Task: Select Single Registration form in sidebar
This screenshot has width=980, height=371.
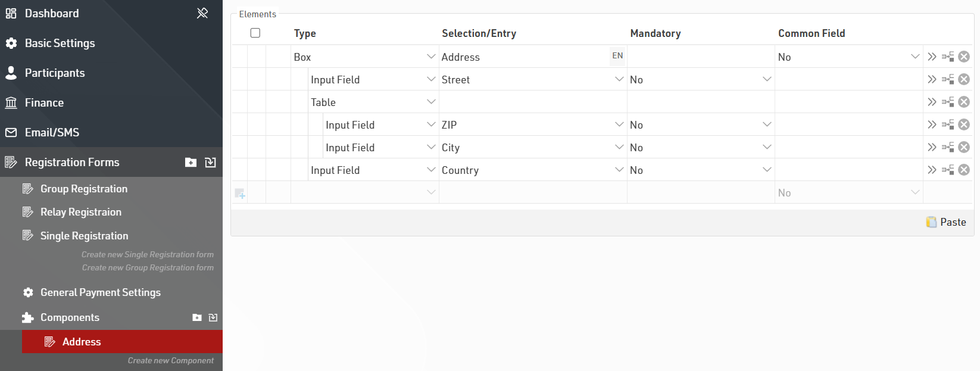Action: coord(84,236)
